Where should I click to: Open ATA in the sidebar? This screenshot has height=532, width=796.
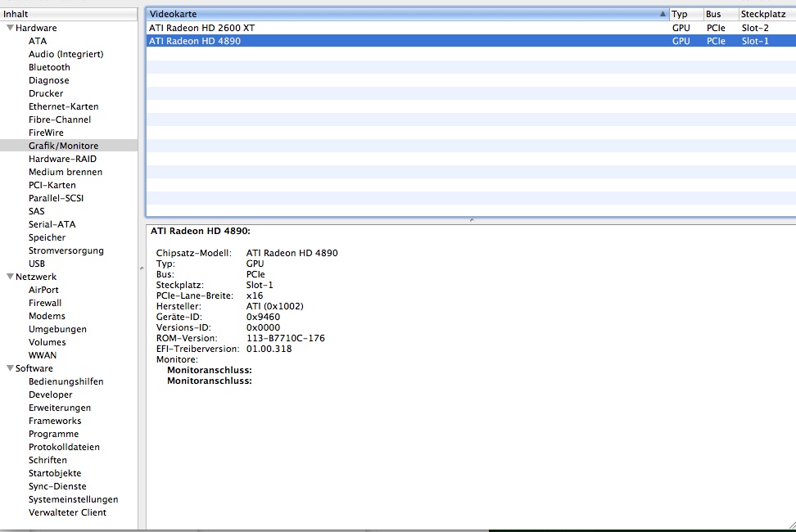tap(38, 41)
